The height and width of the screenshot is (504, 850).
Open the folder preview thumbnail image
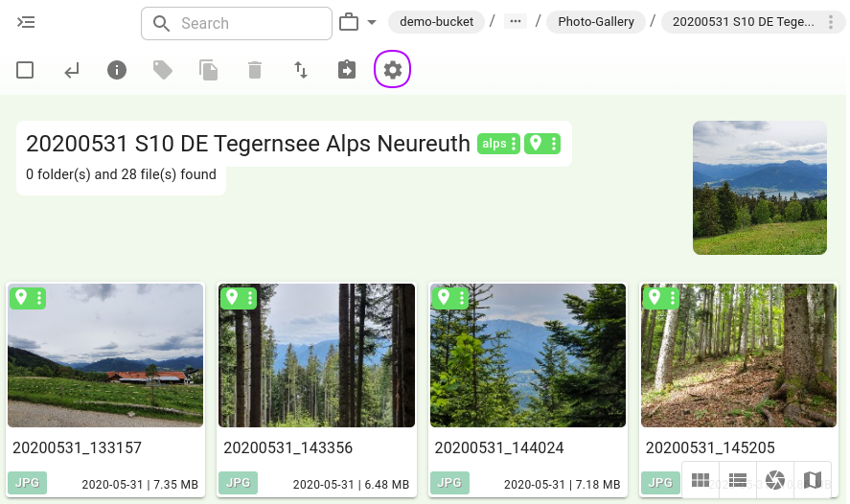coord(759,188)
